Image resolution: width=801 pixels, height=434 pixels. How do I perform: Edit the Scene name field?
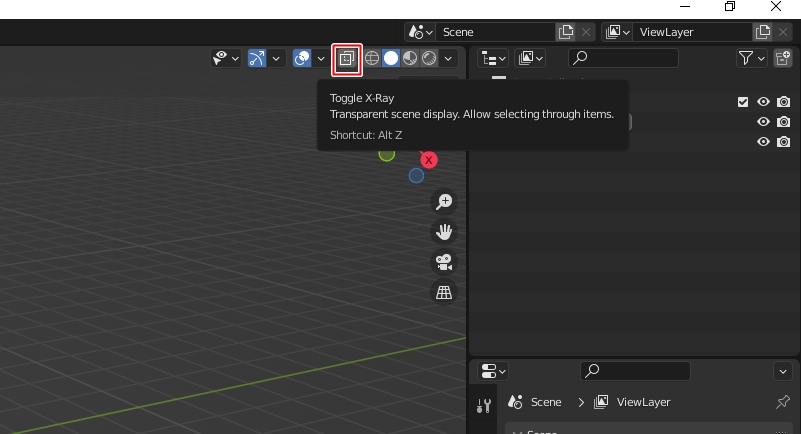[x=496, y=32]
